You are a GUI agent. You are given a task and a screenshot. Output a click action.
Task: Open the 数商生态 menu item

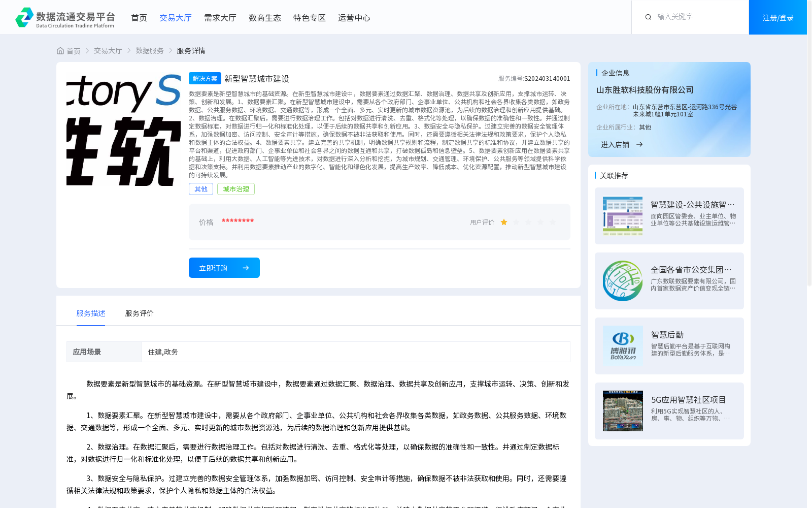pos(265,18)
